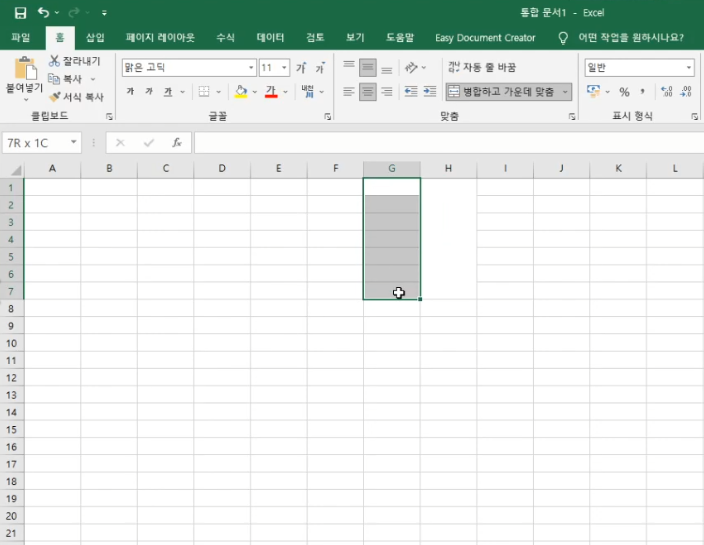Open the 맑은 고딕 font name dropdown
Image resolution: width=704 pixels, height=545 pixels.
coord(251,68)
